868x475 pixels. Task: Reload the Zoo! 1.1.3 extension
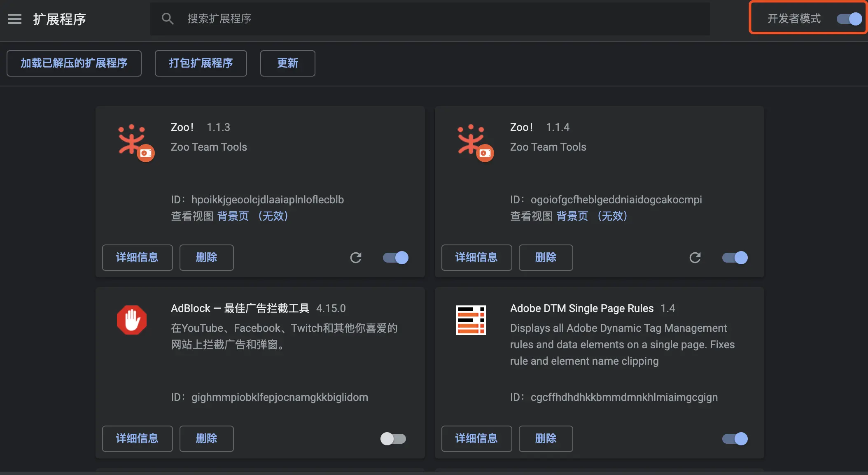356,258
